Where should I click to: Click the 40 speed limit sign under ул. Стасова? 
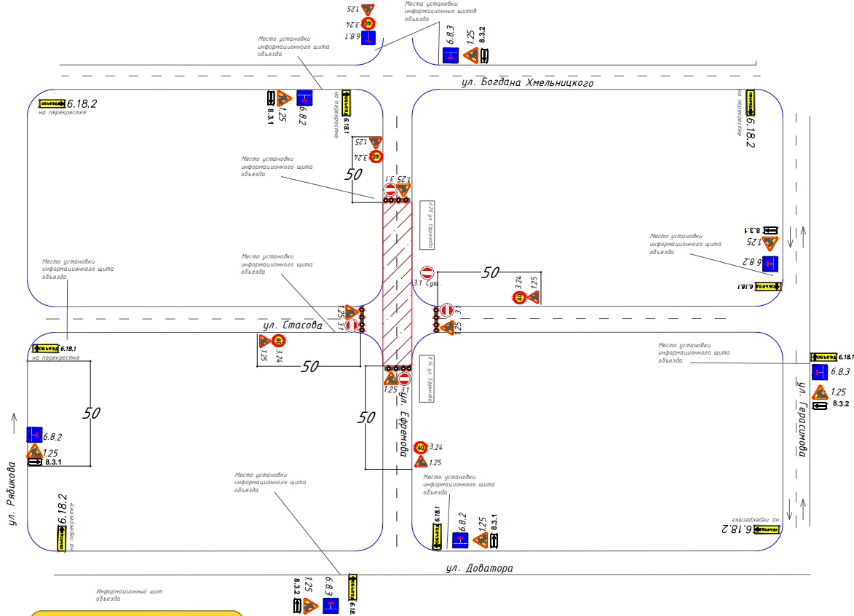pyautogui.click(x=279, y=341)
